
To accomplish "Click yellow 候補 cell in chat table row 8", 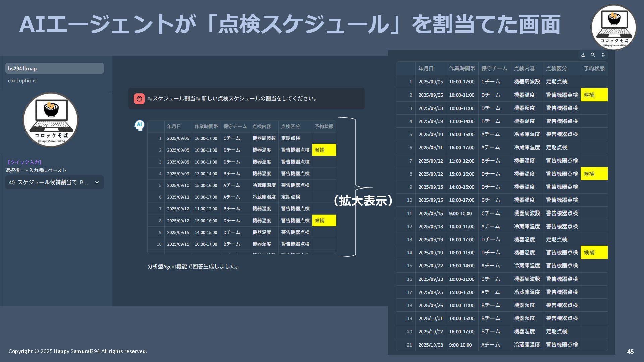I will click(324, 221).
